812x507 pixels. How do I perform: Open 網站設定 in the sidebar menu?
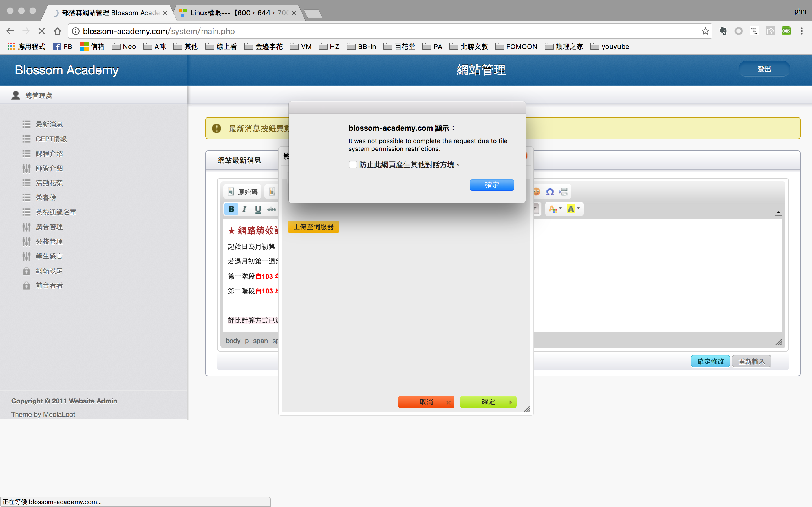coord(49,271)
